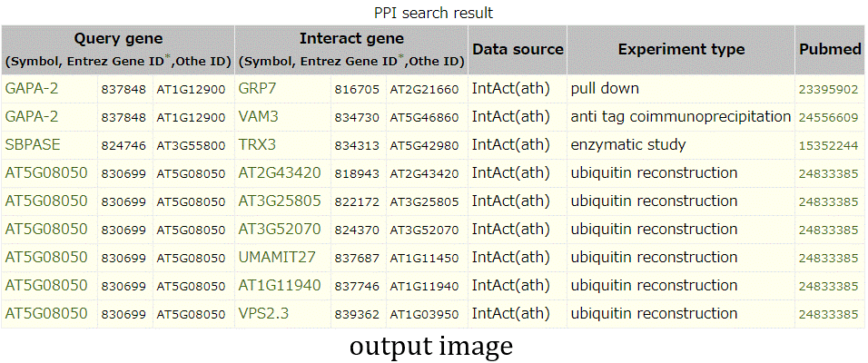Click the AT1G11940 interact gene symbol link
868x363 pixels.
279,286
